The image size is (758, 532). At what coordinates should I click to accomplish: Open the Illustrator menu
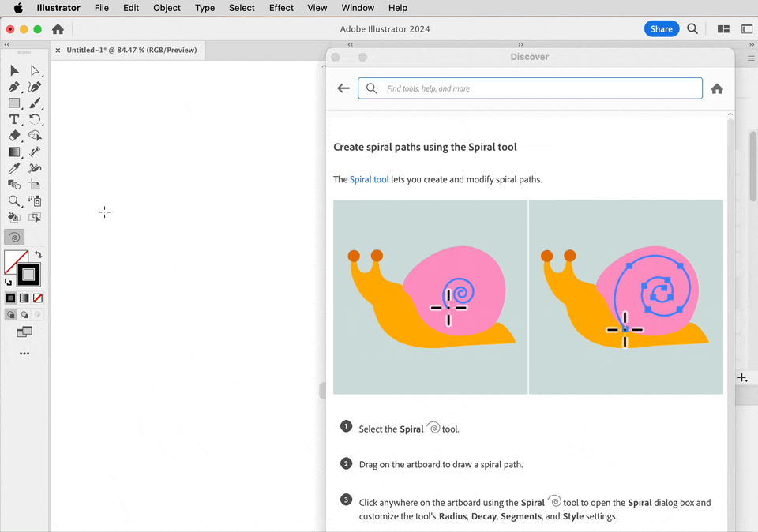pos(58,8)
